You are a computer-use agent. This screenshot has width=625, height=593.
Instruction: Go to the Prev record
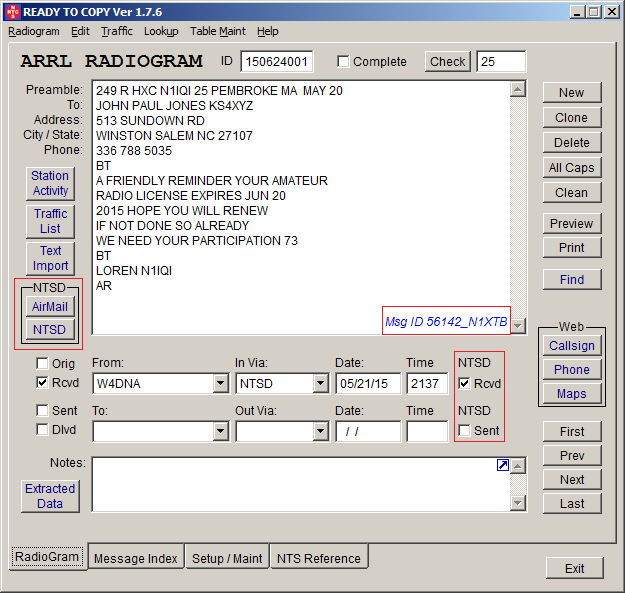point(572,456)
